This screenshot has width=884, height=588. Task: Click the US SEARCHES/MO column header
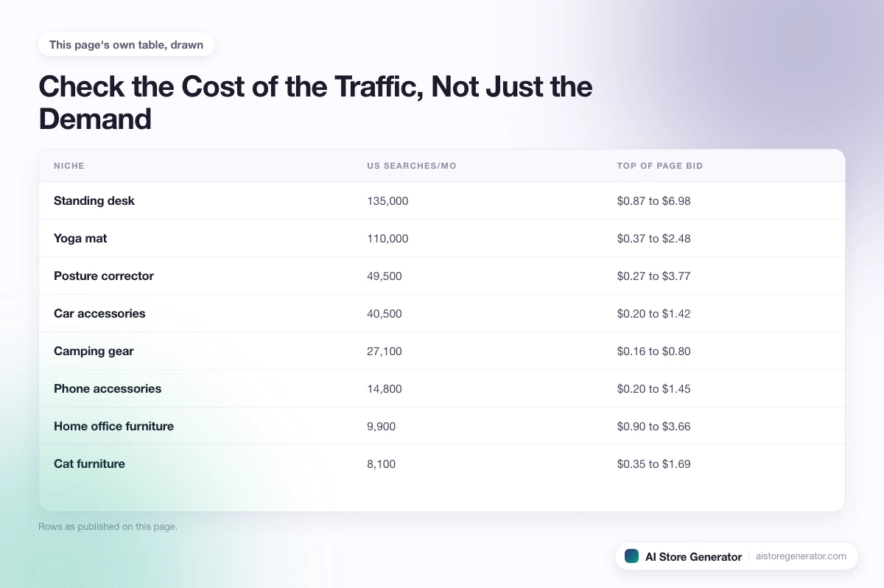(x=412, y=166)
